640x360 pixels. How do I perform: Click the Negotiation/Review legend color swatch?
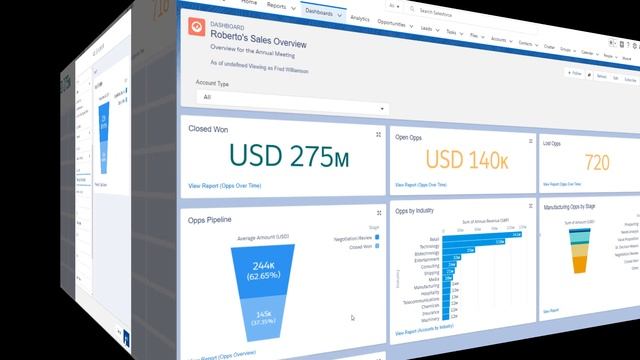pos(377,237)
